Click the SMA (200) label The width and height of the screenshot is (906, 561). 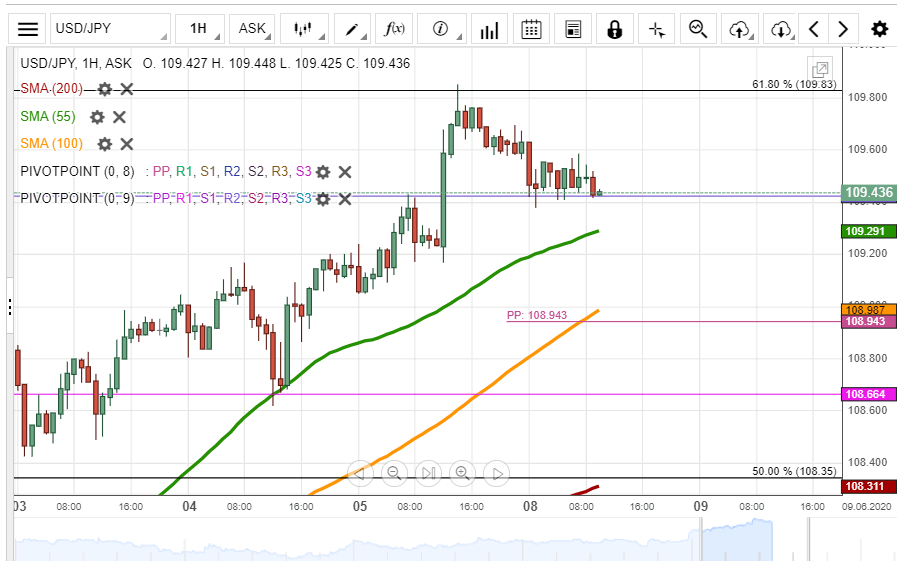(51, 89)
